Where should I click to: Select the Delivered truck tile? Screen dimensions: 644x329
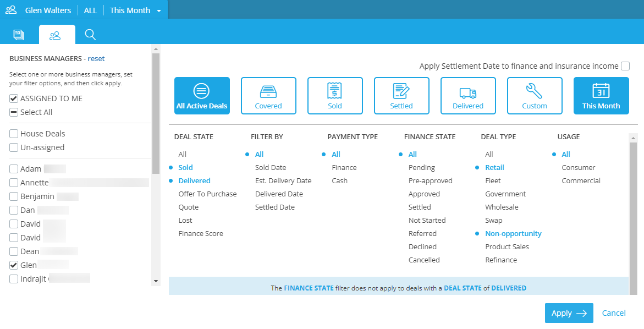point(468,96)
